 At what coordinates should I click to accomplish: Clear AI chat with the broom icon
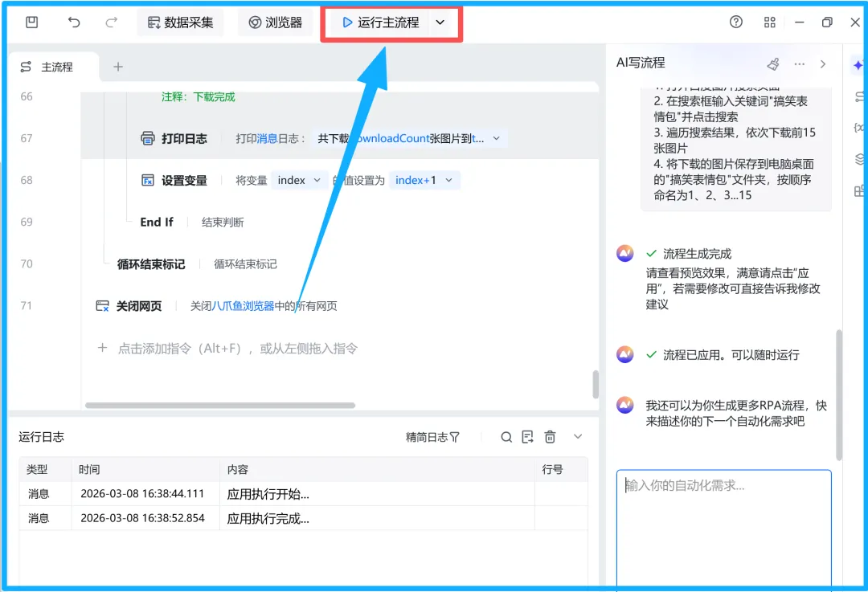click(773, 64)
